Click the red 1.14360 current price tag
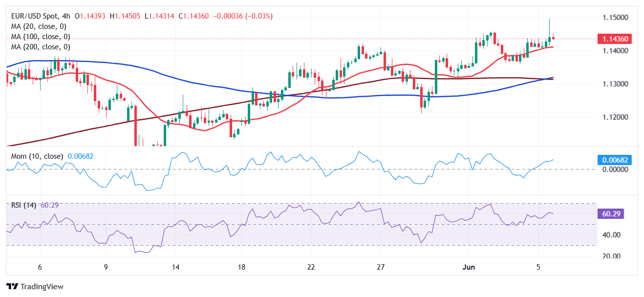Screen dimensions: 644x297 (x=615, y=39)
